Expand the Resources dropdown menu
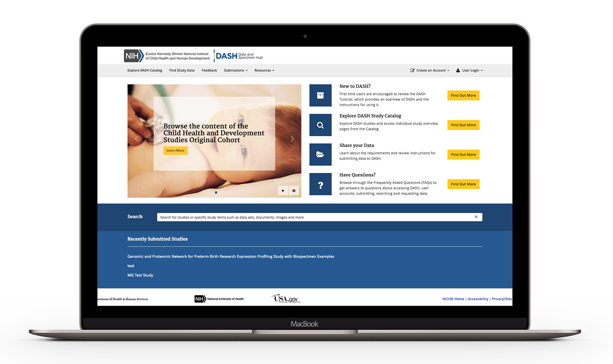Image resolution: width=613 pixels, height=364 pixels. tap(264, 70)
